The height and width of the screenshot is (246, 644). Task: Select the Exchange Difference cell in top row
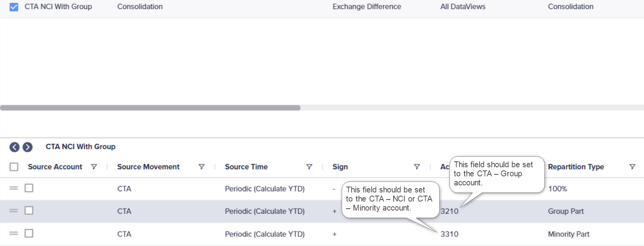[367, 7]
